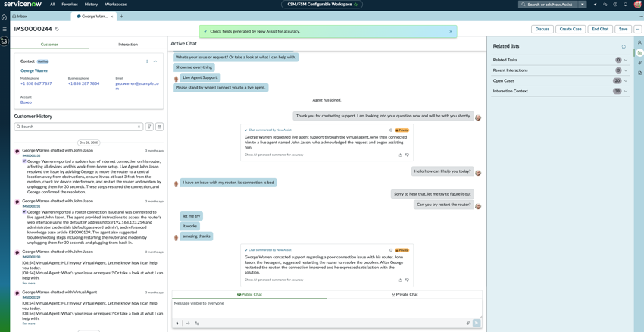Click the Now Assist sparkle icon in composer
The image size is (644, 332).
(x=177, y=323)
